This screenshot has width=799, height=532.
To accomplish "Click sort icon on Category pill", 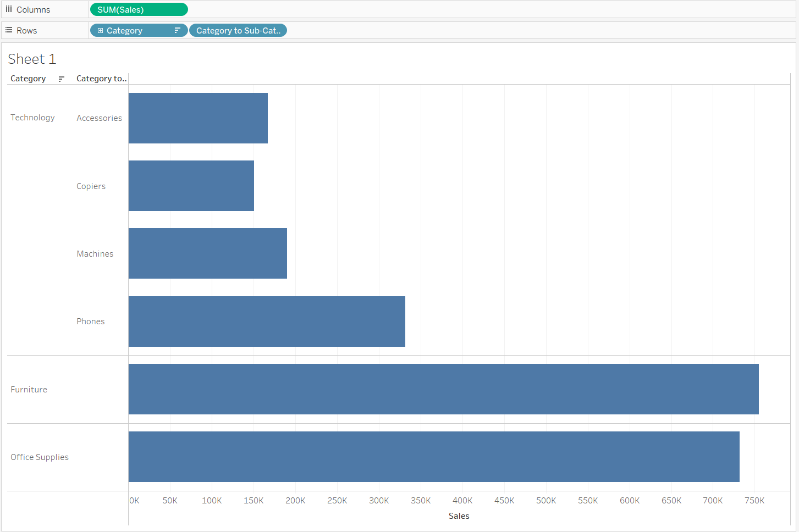I will point(177,31).
